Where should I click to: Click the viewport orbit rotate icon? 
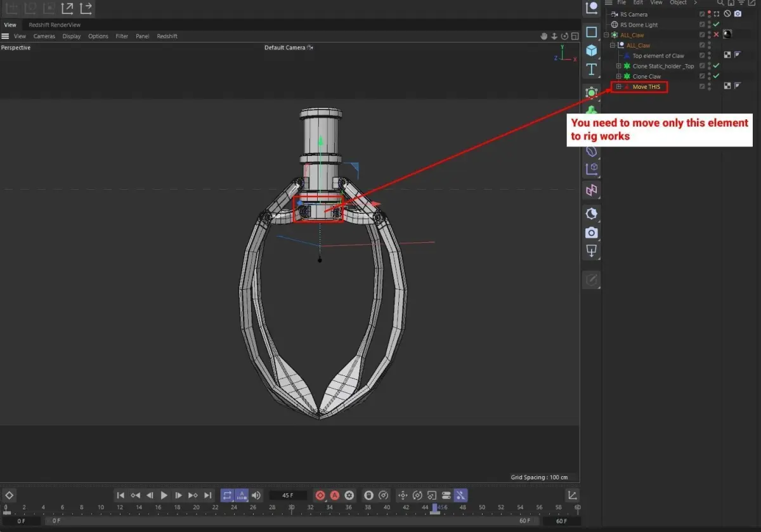tap(564, 36)
